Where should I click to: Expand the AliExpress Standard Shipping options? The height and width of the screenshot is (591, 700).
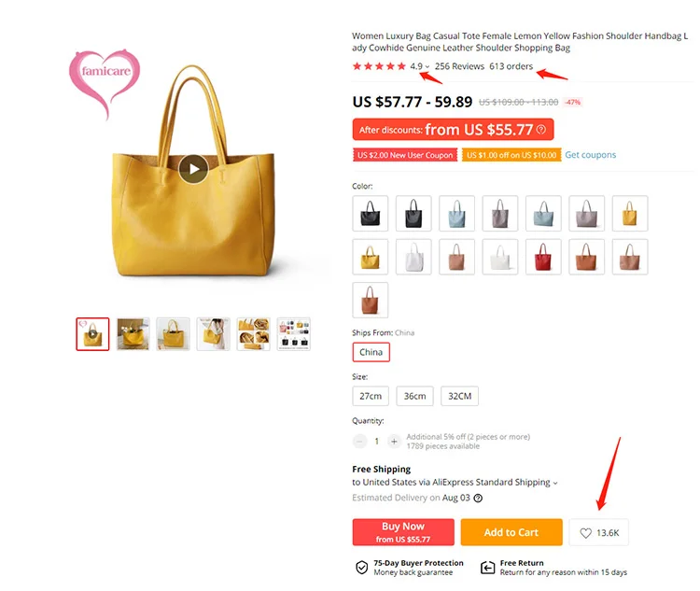coord(555,483)
